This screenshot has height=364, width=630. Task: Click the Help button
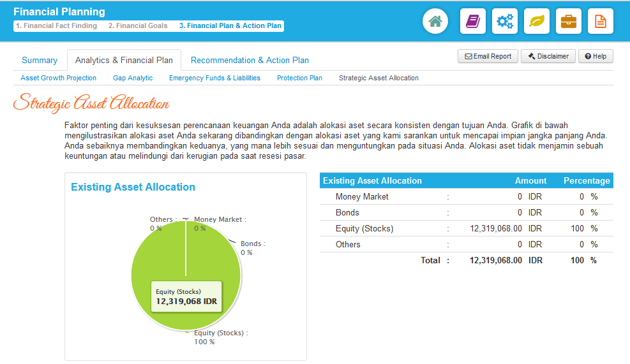596,56
